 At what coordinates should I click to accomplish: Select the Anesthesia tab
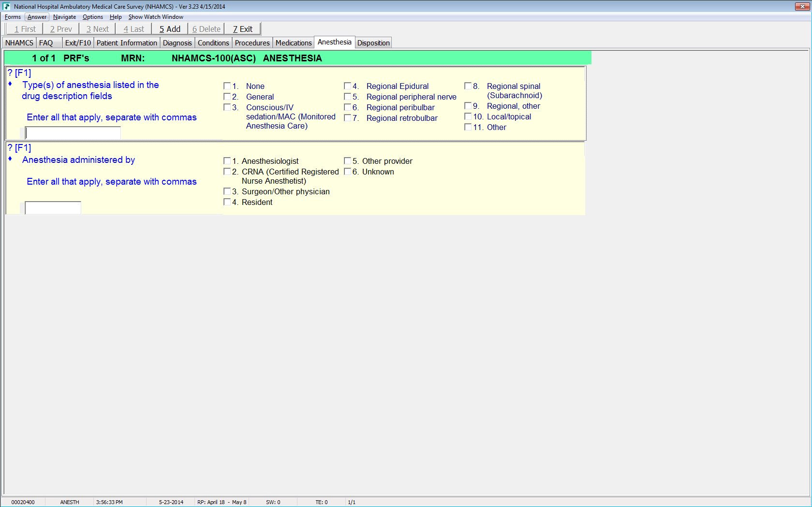(x=335, y=42)
